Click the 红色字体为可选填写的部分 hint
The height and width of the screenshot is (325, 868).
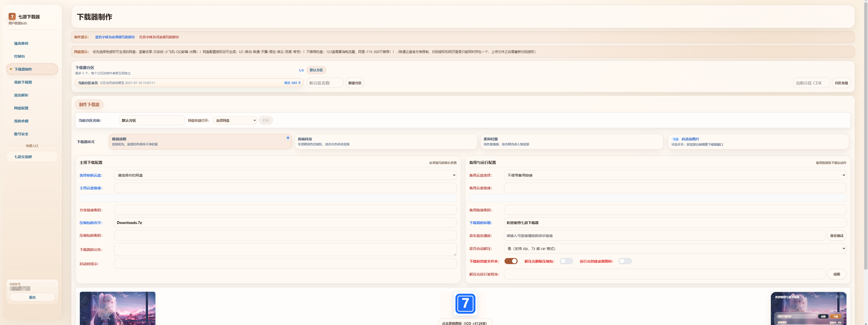pos(159,37)
